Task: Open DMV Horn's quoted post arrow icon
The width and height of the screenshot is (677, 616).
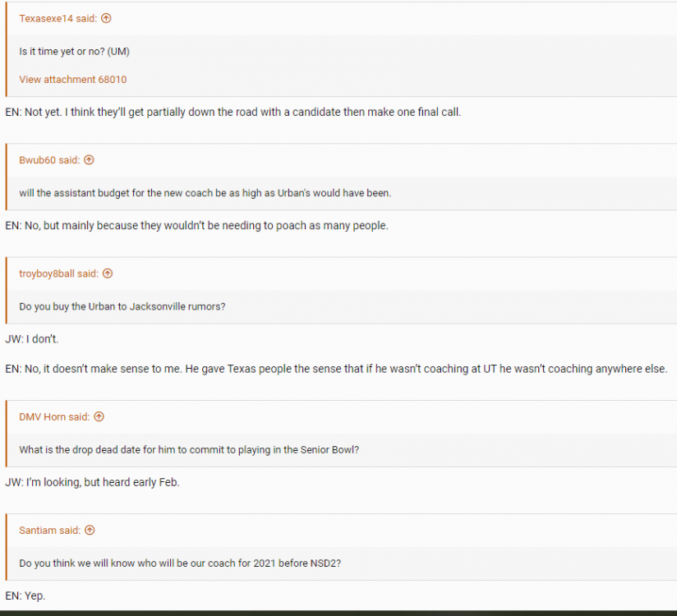Action: (99, 416)
